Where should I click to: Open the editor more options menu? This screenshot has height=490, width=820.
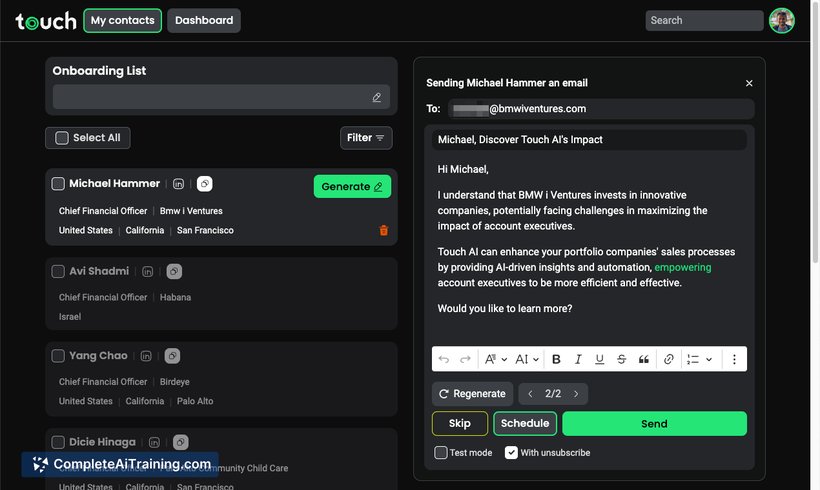point(734,359)
